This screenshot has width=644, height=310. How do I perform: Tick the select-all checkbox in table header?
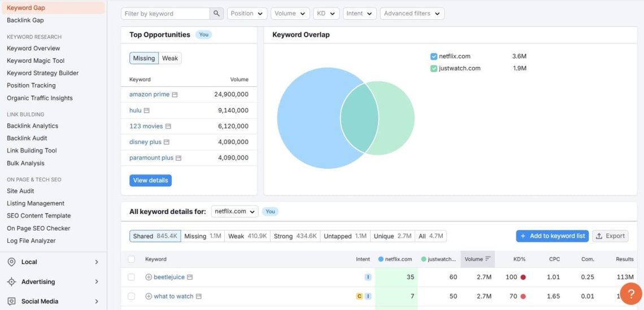coord(131,259)
